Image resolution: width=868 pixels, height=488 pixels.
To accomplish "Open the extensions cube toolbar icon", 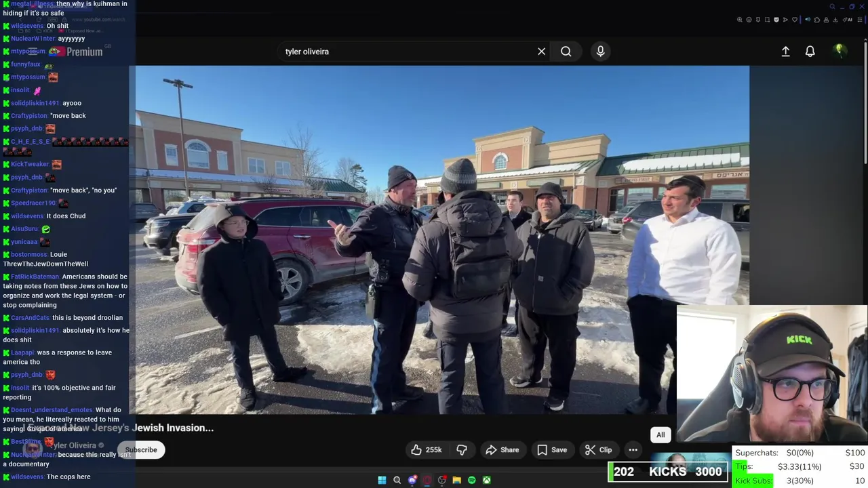I will click(817, 20).
